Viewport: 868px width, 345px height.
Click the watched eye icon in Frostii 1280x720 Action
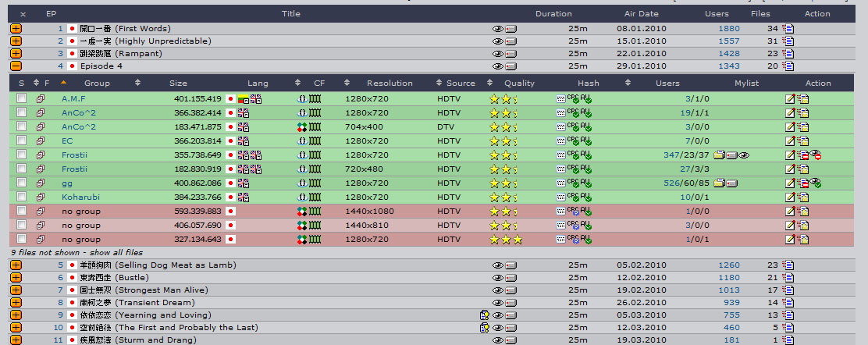pyautogui.click(x=815, y=155)
